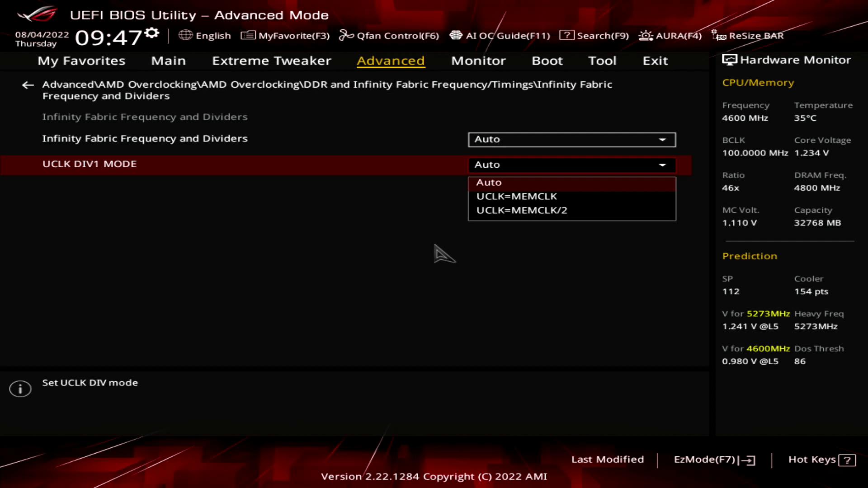Image resolution: width=868 pixels, height=488 pixels.
Task: Change language via English button
Action: [x=205, y=35]
